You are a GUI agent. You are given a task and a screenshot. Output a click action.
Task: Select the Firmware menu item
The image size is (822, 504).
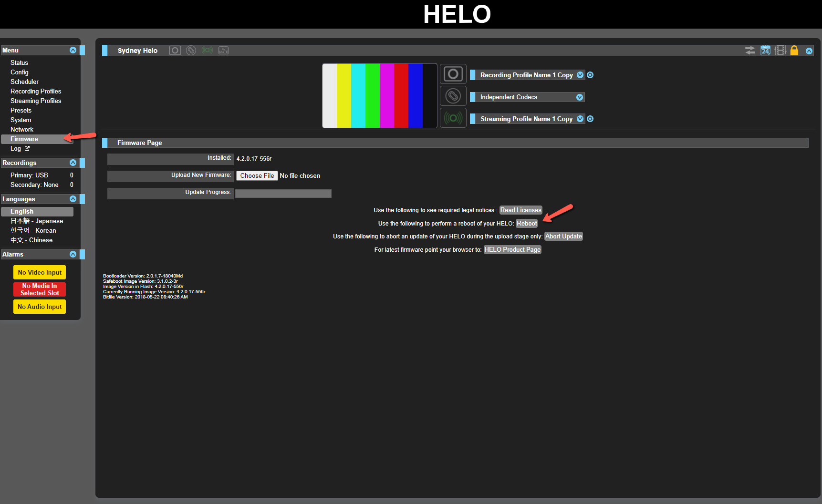coord(37,139)
